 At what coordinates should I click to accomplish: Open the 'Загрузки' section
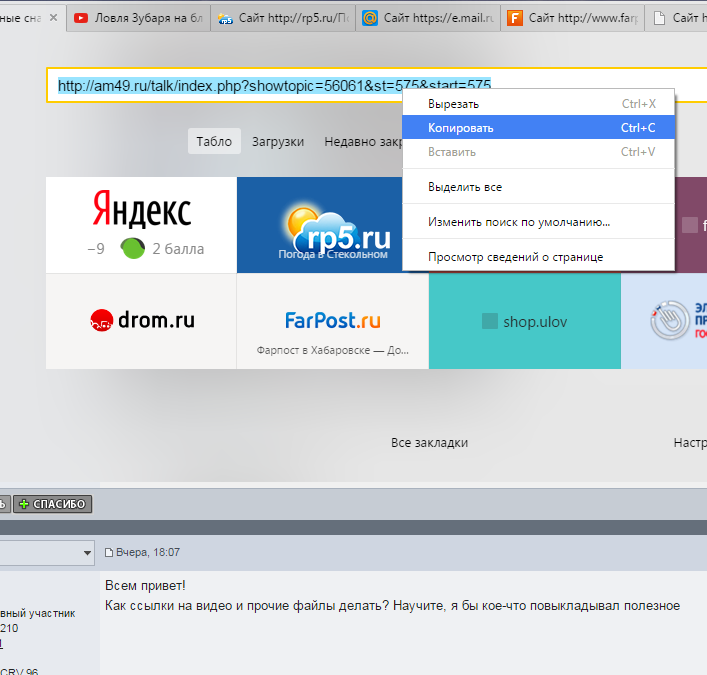278,142
